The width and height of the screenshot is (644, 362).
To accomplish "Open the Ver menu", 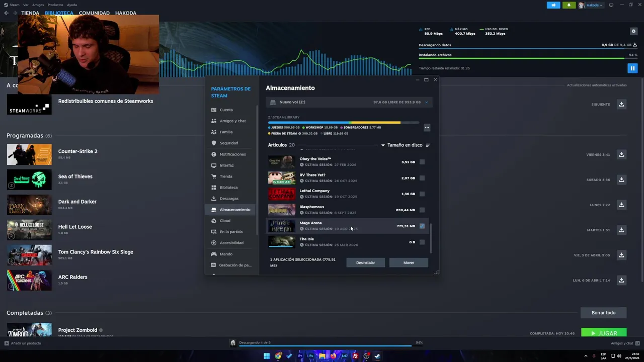I will 26,5.
